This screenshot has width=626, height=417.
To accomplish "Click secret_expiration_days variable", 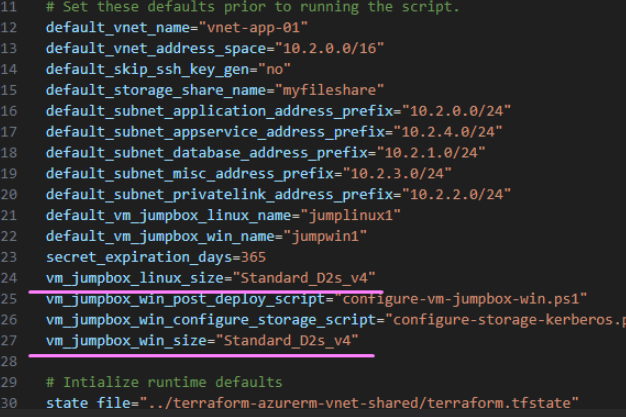I will coord(139,257).
